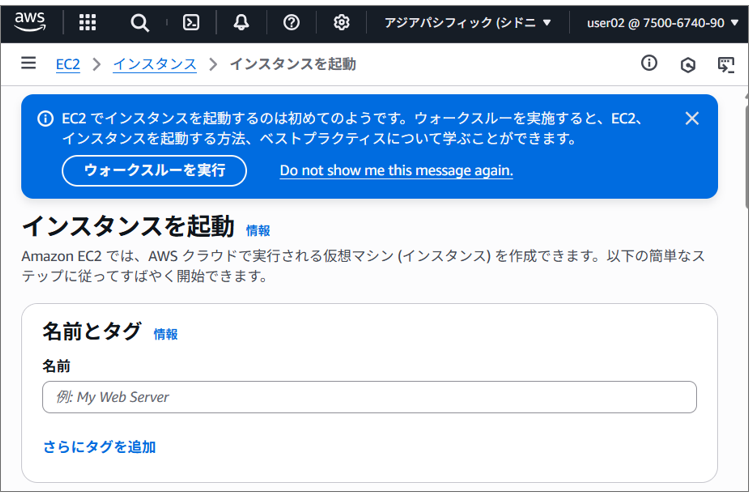The image size is (755, 495).
Task: Click さらにタグを追加 link
Action: coord(99,447)
